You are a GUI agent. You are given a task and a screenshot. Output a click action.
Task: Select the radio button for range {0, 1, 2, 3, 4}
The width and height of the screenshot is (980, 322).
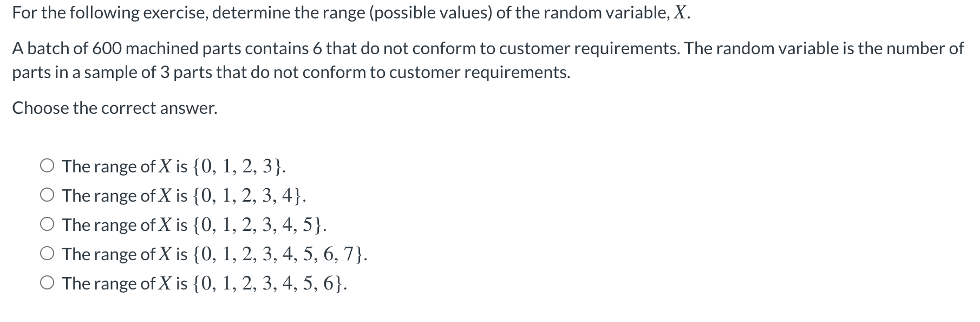[x=48, y=194]
